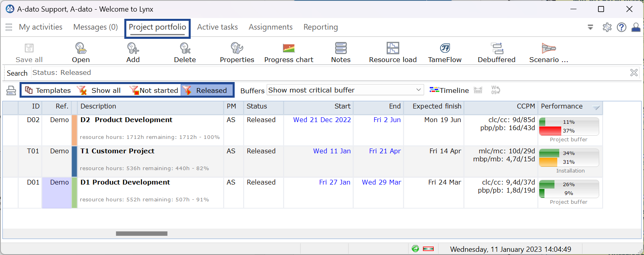
Task: Switch to the Active tasks tab
Action: tap(217, 27)
